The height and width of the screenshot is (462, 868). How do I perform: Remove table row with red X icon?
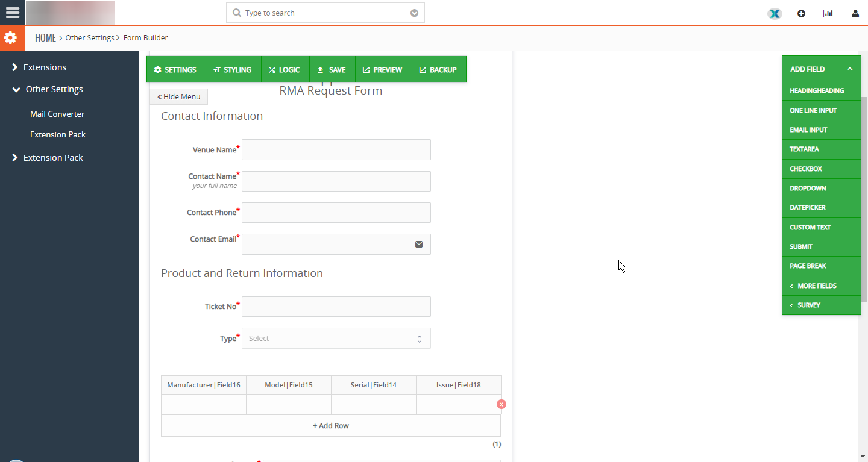(502, 404)
